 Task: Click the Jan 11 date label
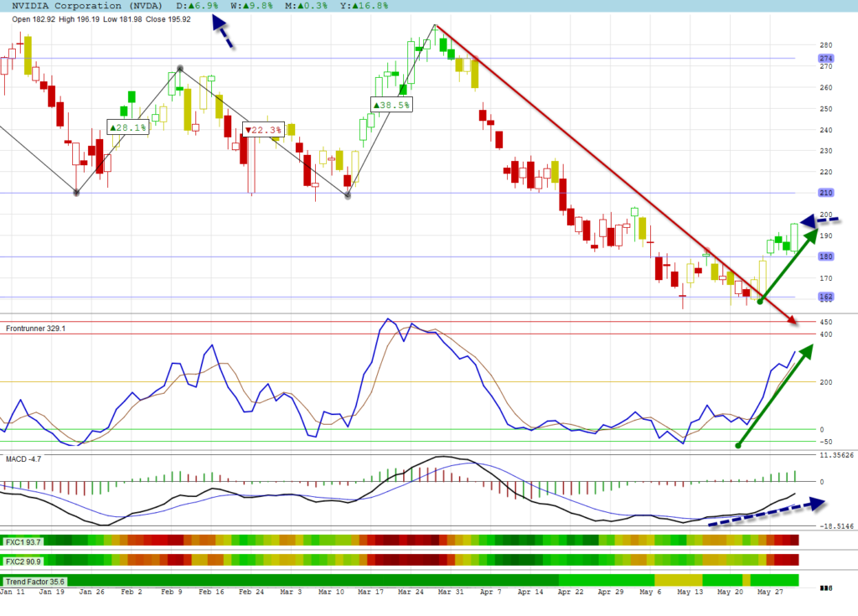(x=13, y=592)
